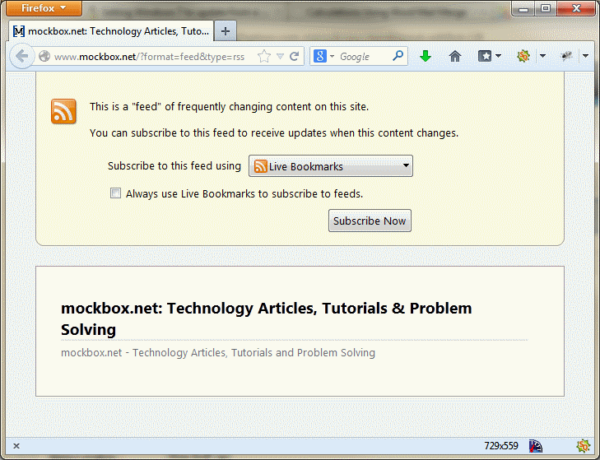600x460 pixels.
Task: Click 'This is a "feed"' description text
Action: [229, 106]
